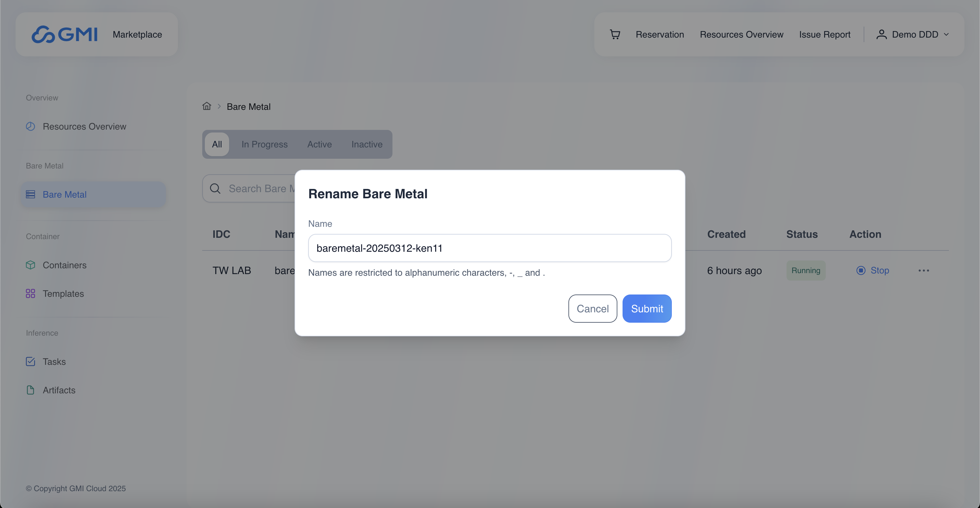Image resolution: width=980 pixels, height=508 pixels.
Task: Click the Bare Metal breadcrumb text
Action: [x=249, y=107]
